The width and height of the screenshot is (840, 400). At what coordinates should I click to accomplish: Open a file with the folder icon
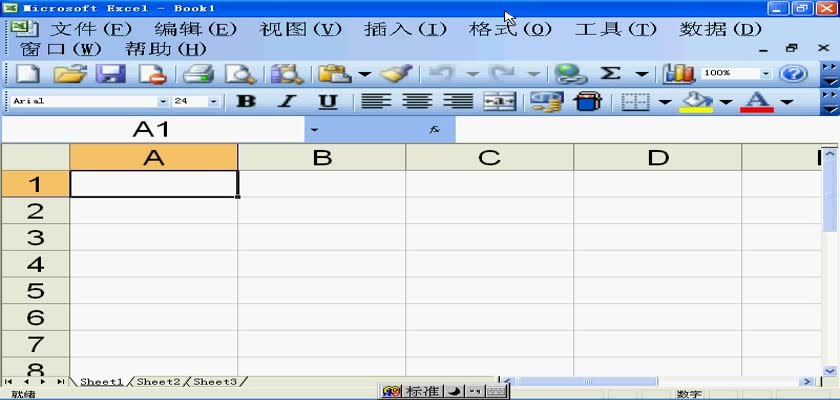point(68,74)
